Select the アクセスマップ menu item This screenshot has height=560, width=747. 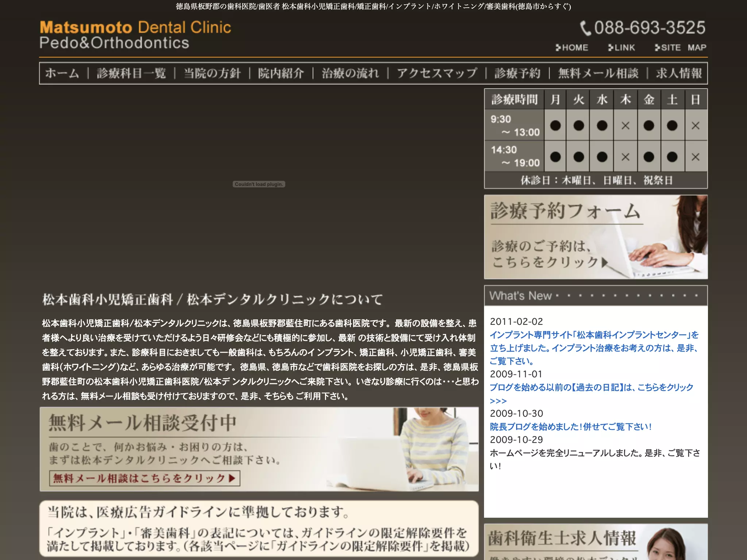[437, 73]
